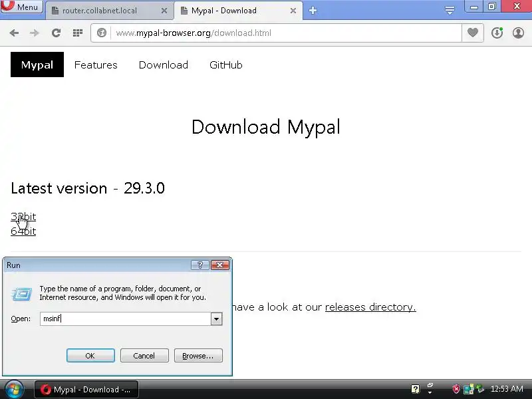Go forward using the forward arrow
Viewport: 532px width, 399px height.
pos(35,33)
